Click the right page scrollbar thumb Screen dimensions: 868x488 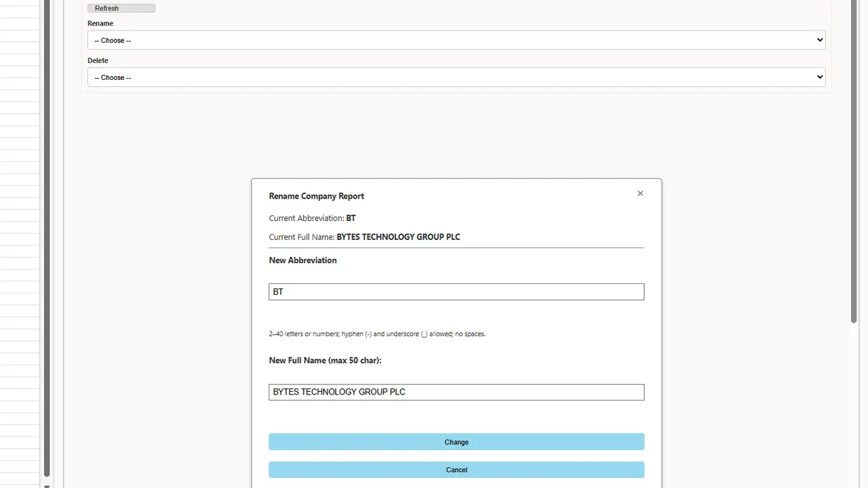click(854, 161)
